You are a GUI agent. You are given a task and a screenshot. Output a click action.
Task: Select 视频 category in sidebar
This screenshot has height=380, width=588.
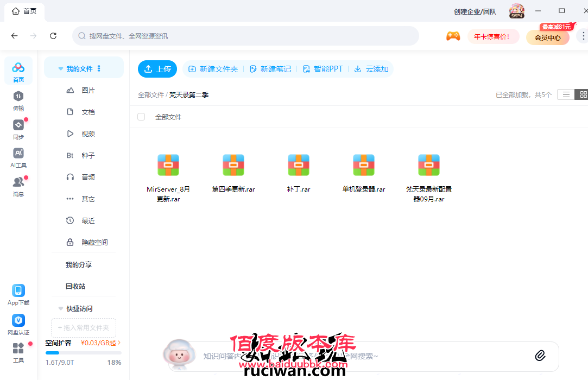[x=87, y=134]
